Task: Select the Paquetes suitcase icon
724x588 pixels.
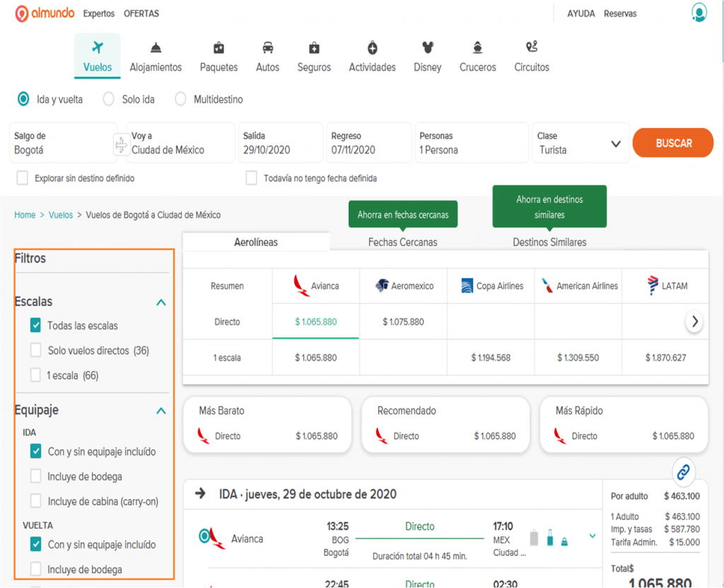Action: coord(219,47)
